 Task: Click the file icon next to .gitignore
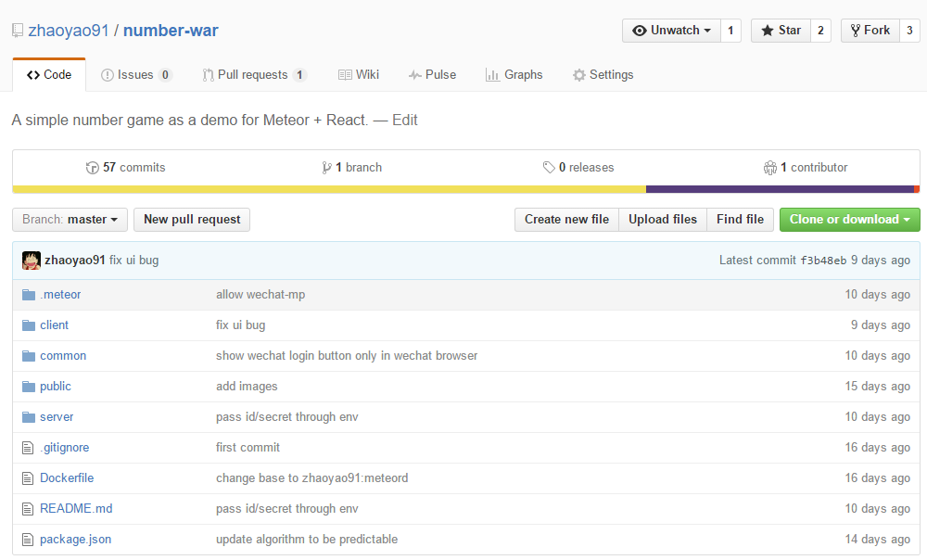click(28, 448)
